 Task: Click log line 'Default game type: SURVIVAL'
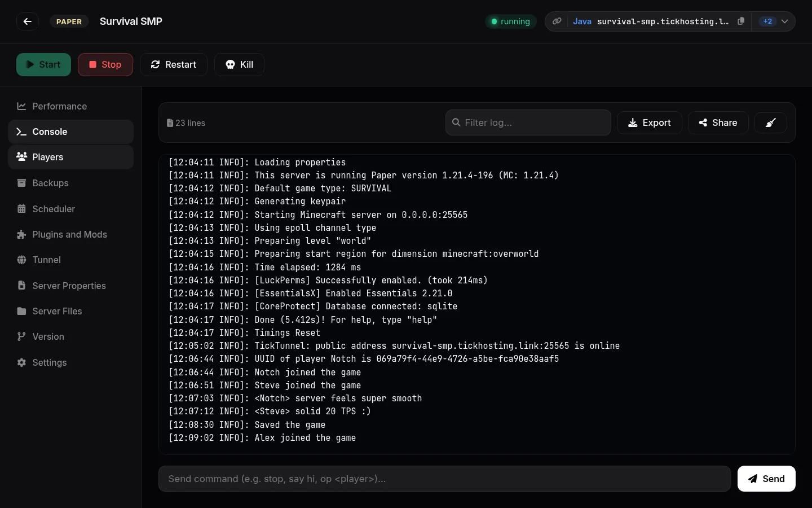click(x=280, y=189)
